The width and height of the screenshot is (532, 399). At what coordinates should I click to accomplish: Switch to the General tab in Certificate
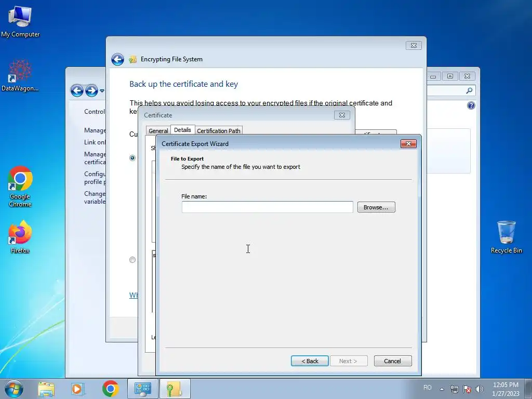coord(158,130)
